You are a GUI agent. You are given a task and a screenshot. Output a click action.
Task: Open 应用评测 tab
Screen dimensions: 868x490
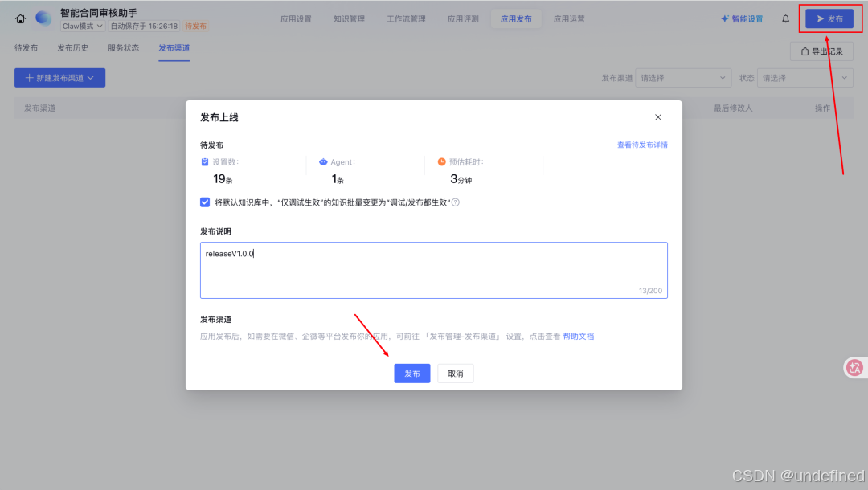464,18
